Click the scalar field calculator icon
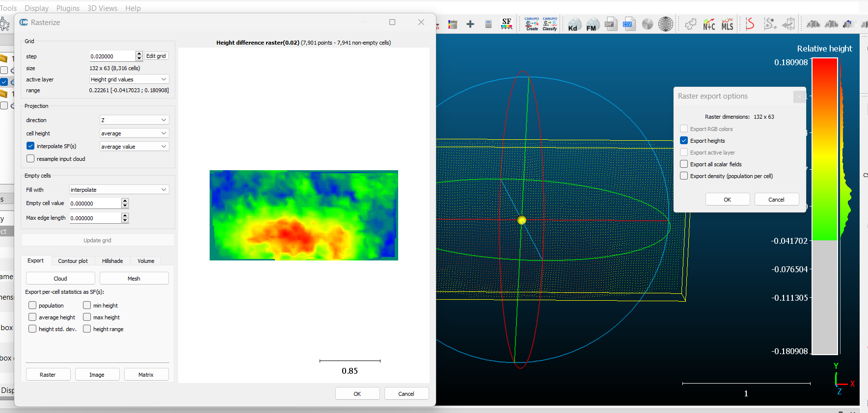Viewport: 868px width, 413px height. (488, 24)
